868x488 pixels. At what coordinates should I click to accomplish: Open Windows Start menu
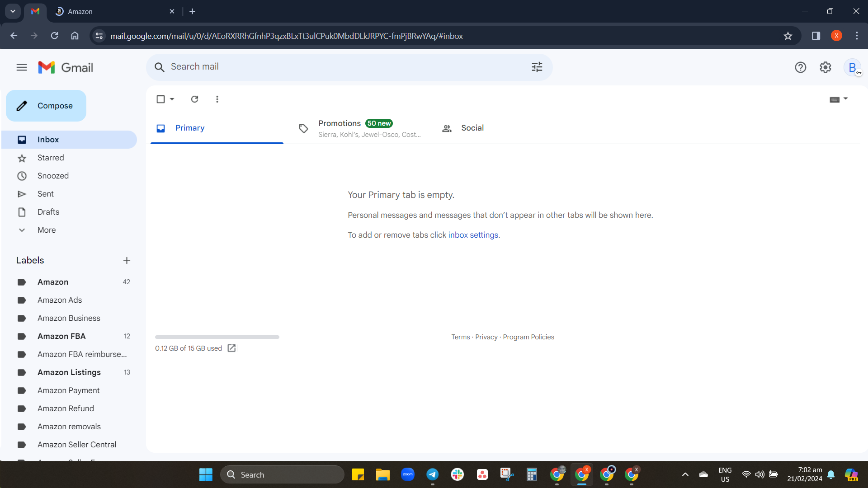pos(206,474)
